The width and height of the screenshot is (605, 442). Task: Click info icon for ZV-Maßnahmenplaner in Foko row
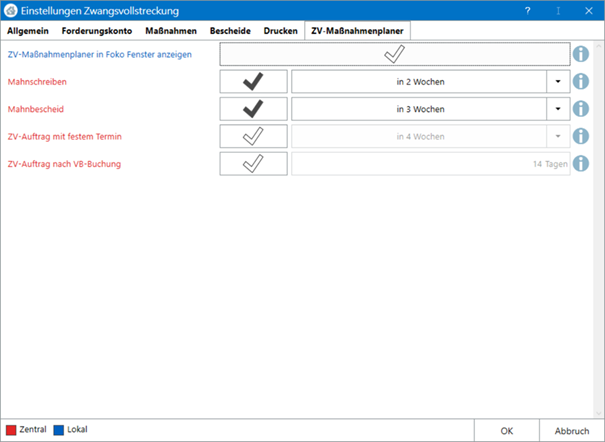click(x=582, y=54)
